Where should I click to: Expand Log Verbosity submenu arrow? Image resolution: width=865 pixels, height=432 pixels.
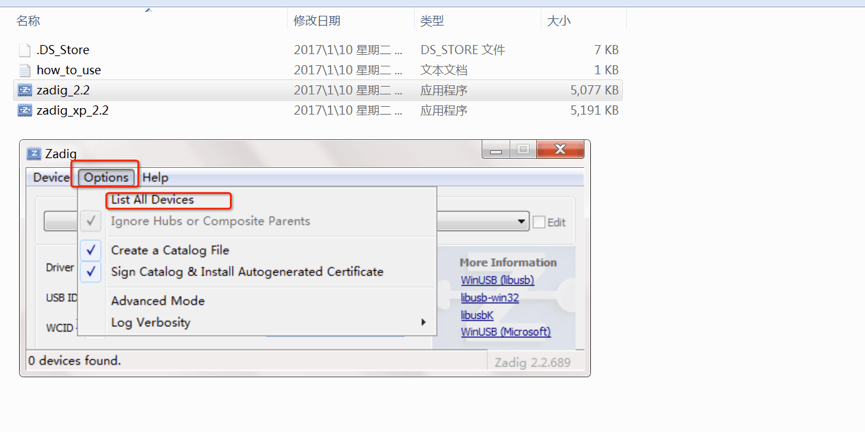(x=424, y=322)
